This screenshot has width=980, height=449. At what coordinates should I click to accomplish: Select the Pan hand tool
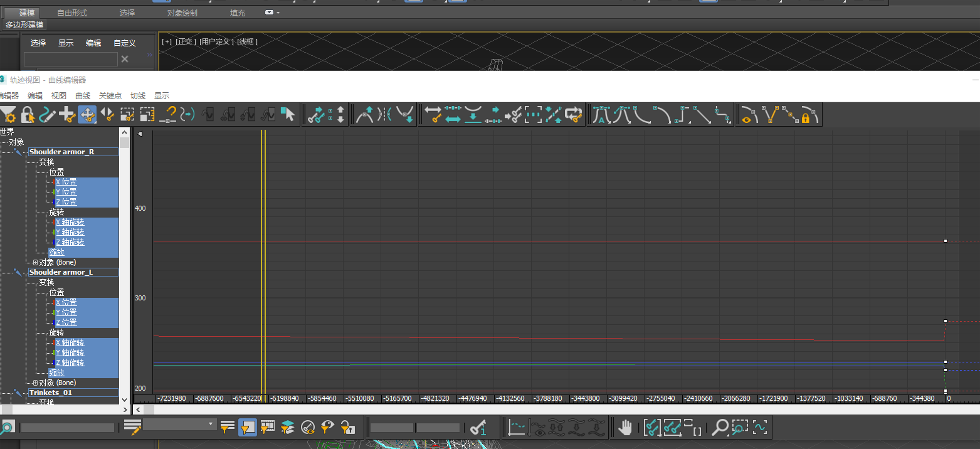[x=625, y=428]
